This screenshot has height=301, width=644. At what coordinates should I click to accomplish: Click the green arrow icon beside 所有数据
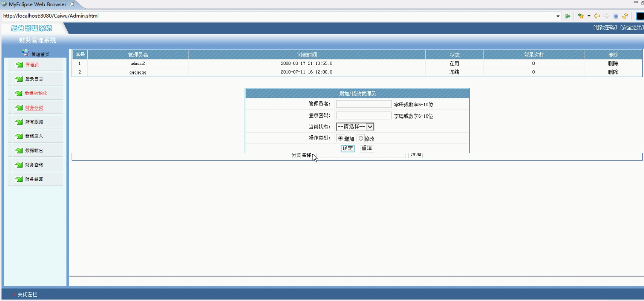[x=19, y=122]
